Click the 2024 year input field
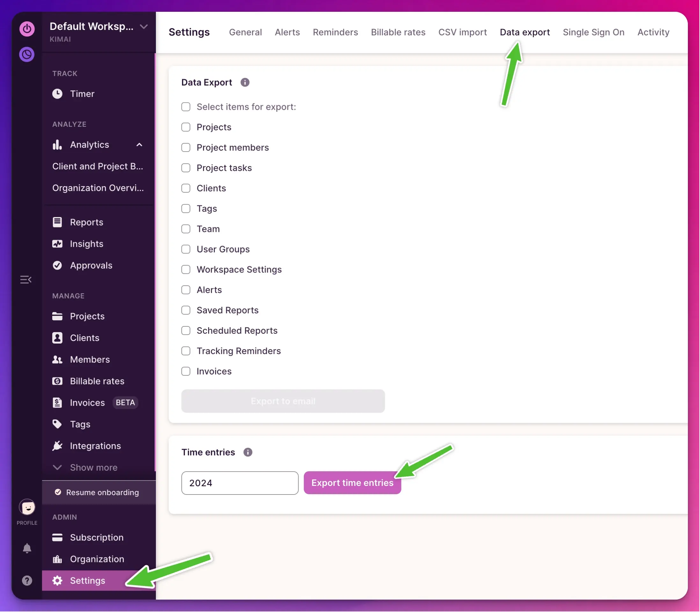The width and height of the screenshot is (700, 612). pos(240,483)
